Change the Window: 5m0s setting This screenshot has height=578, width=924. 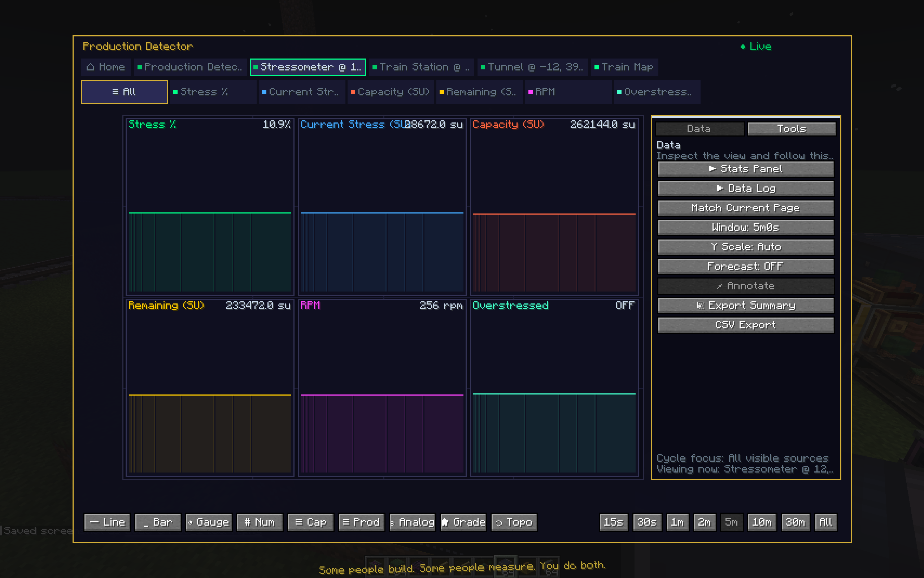coord(745,228)
